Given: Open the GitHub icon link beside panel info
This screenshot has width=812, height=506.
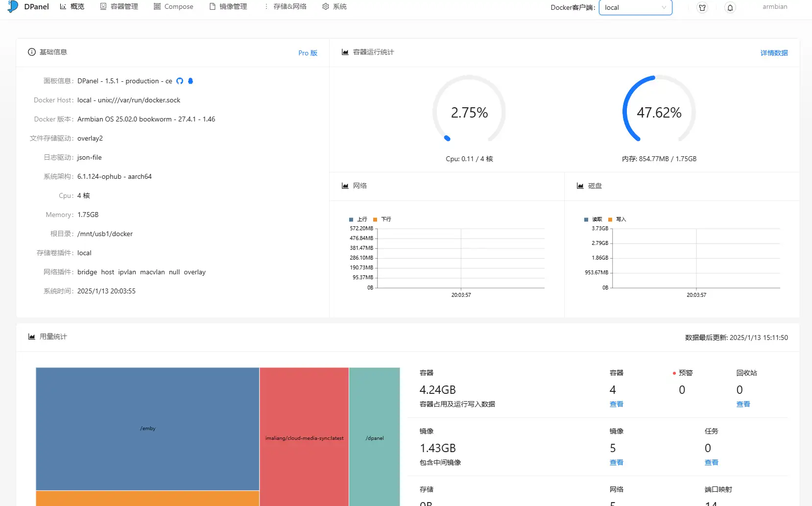Looking at the screenshot, I should pos(180,81).
